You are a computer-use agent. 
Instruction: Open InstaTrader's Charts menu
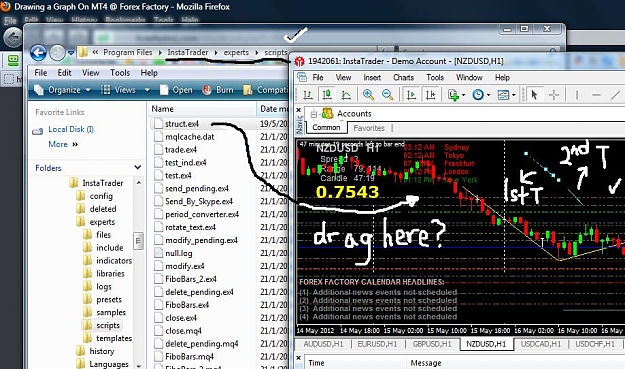(403, 77)
